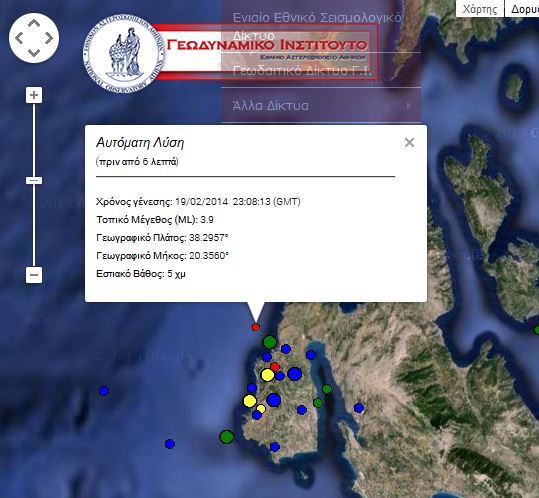Expand the Άλλα Δίκτυα submenu arrow
The image size is (539, 498).
tap(408, 106)
